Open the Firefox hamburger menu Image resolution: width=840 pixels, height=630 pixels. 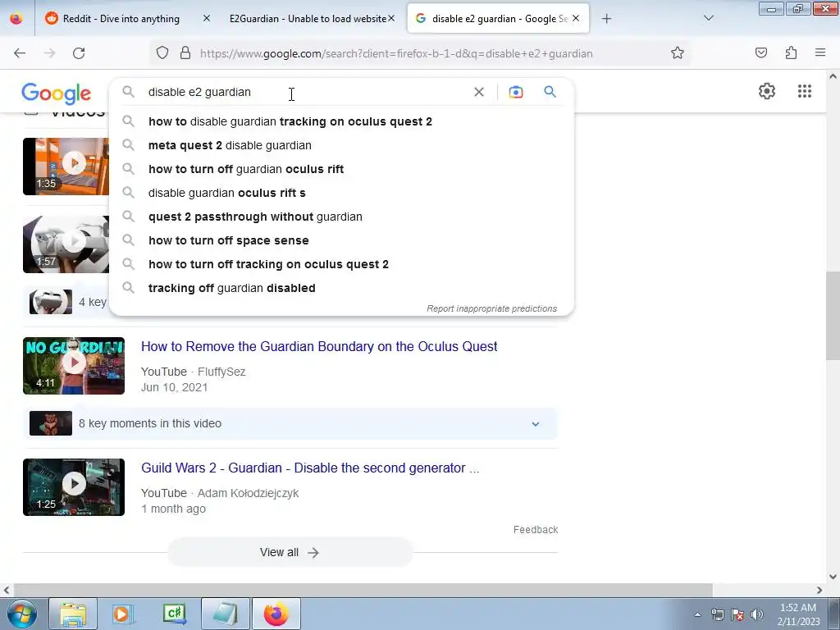point(820,53)
